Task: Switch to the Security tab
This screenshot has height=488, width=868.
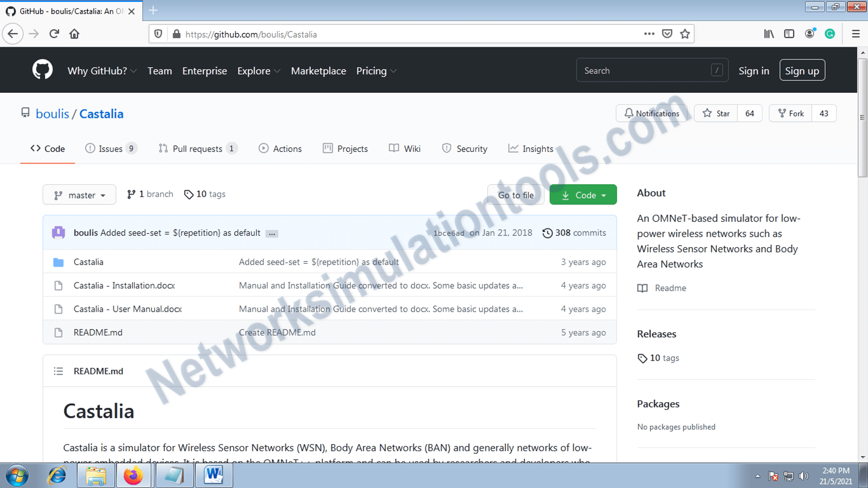Action: 465,149
